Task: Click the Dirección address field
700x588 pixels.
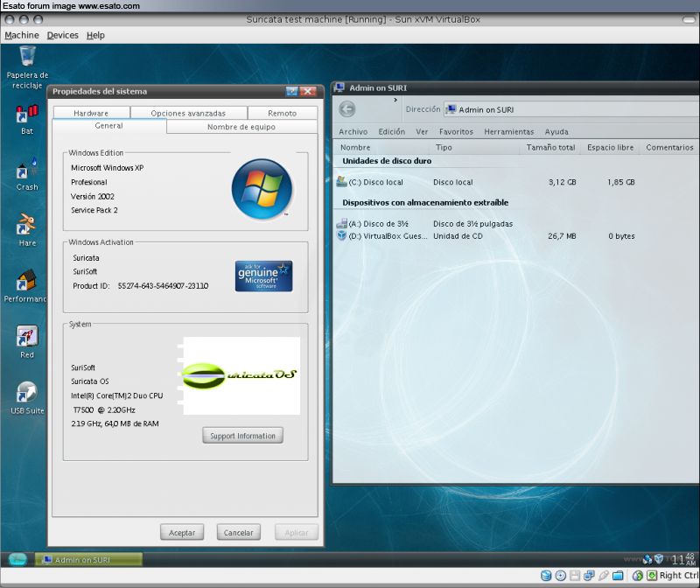Action: (x=571, y=109)
